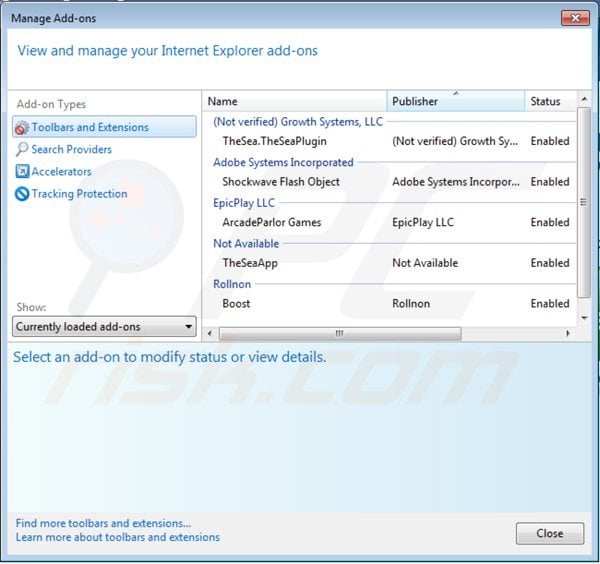
Task: Click the vertical scrollbar down arrow
Action: click(x=584, y=318)
